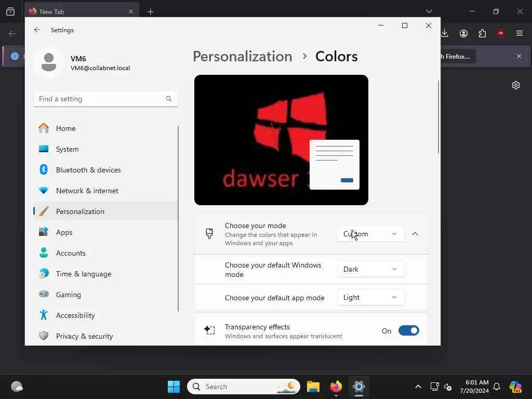Turn off Transparency effects toggle
The width and height of the screenshot is (532, 399).
408,330
